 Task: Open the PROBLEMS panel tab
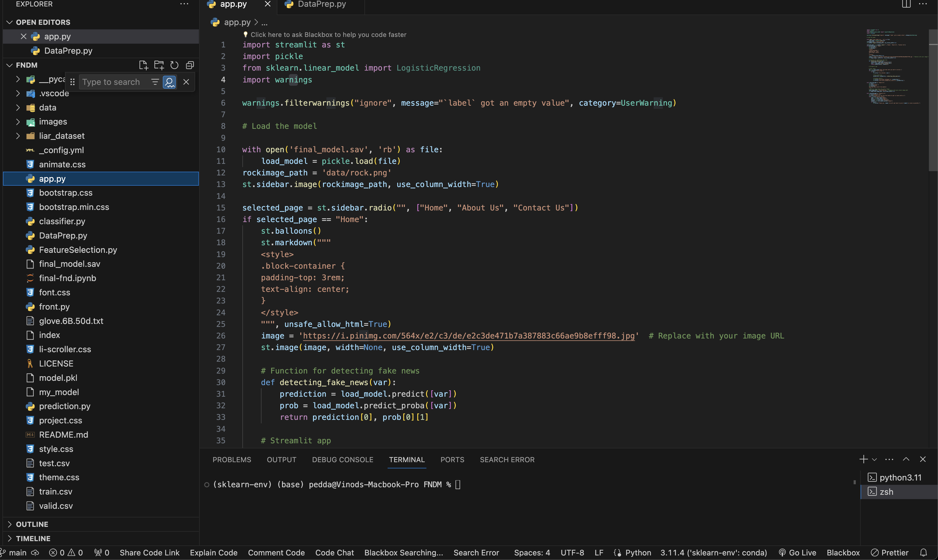[x=232, y=460]
